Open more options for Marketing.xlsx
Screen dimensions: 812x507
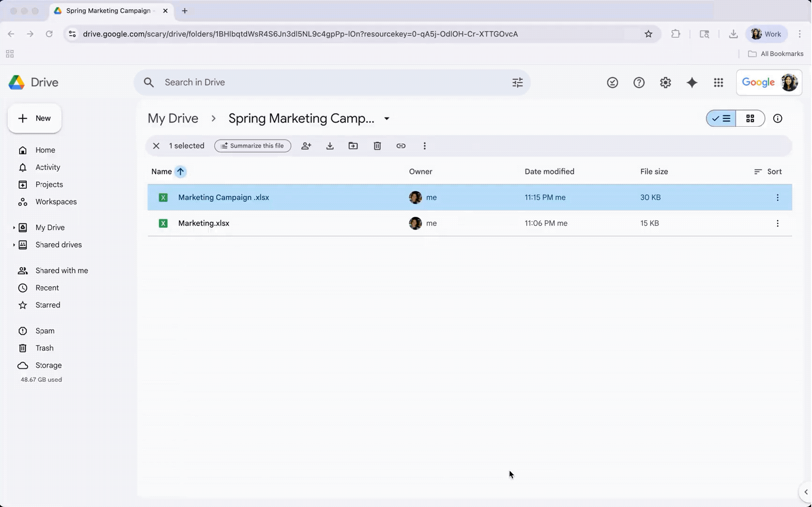tap(777, 223)
